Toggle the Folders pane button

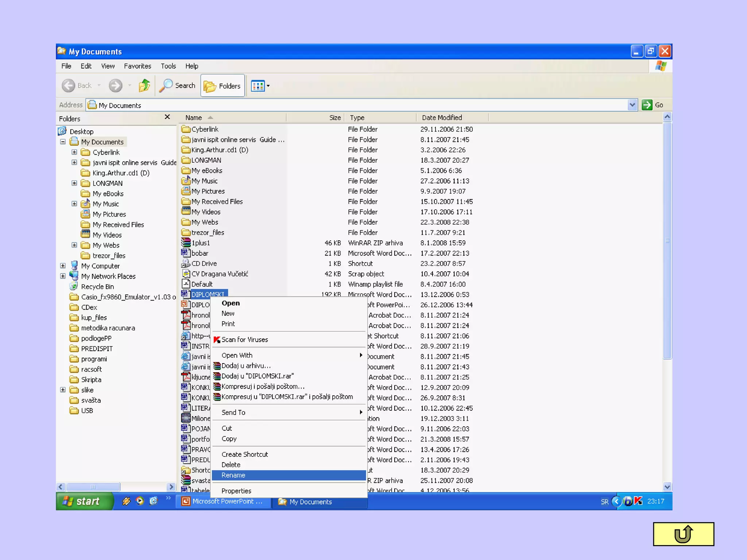click(x=222, y=86)
